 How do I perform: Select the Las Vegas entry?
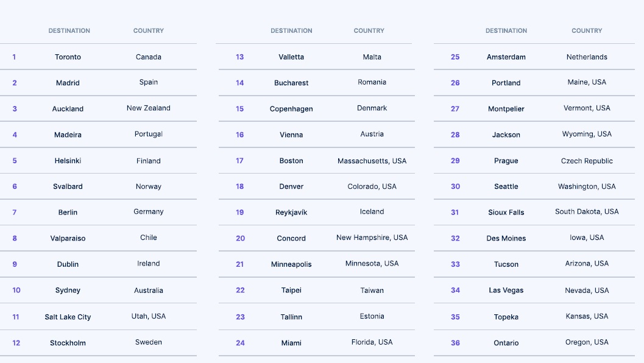tap(506, 291)
